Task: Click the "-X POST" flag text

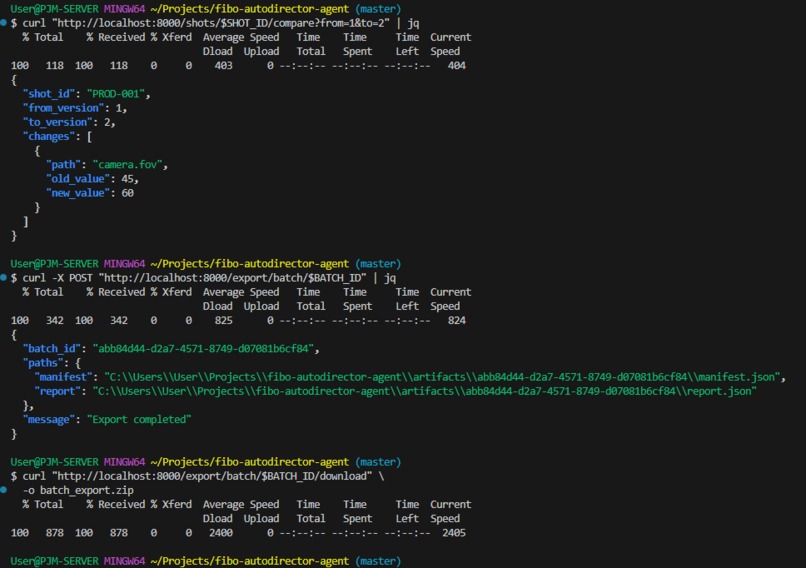Action: pyautogui.click(x=72, y=278)
